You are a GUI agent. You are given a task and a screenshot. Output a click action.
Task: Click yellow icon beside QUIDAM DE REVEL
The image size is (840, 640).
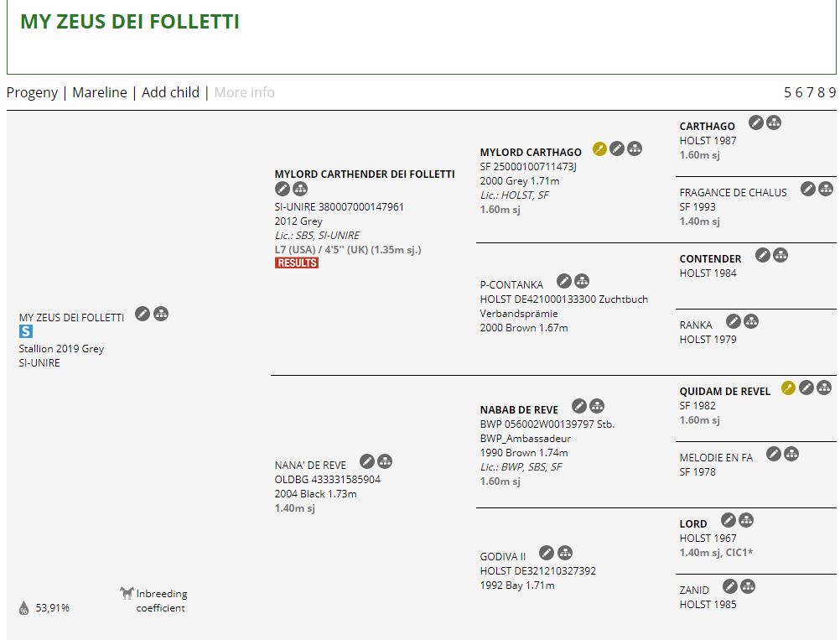tap(788, 388)
